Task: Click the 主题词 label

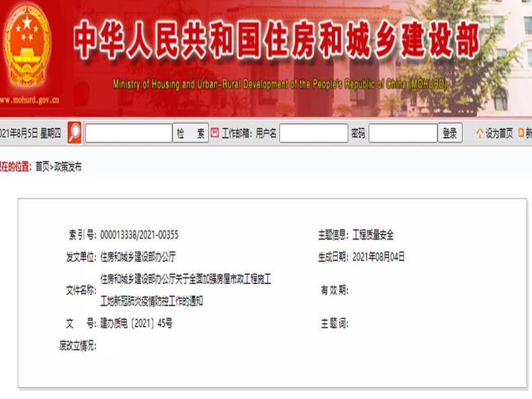Action: [335, 323]
